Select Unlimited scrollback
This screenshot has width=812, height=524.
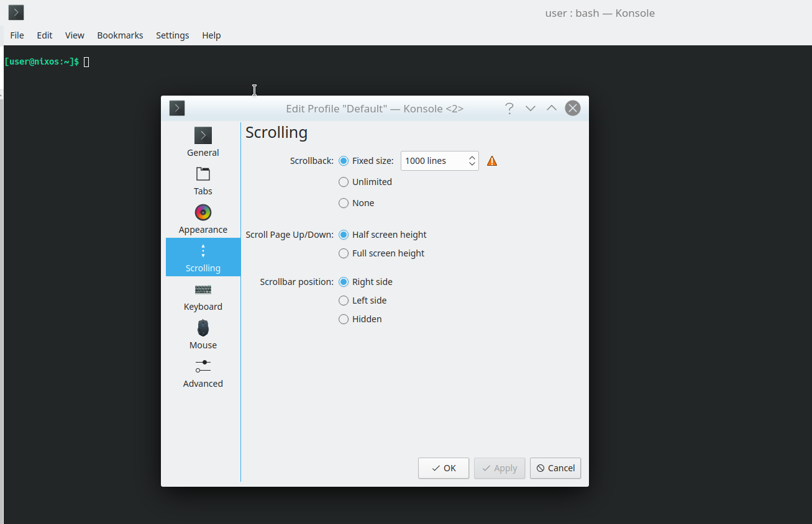pyautogui.click(x=365, y=182)
